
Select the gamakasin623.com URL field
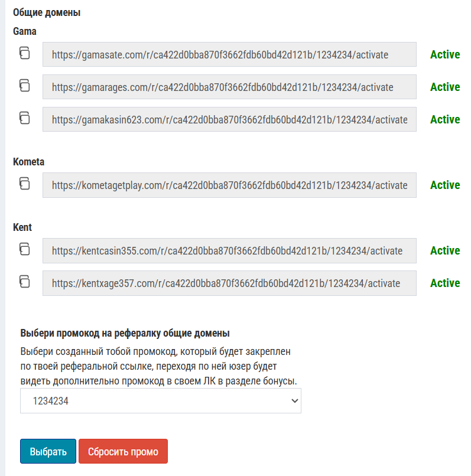click(x=229, y=119)
